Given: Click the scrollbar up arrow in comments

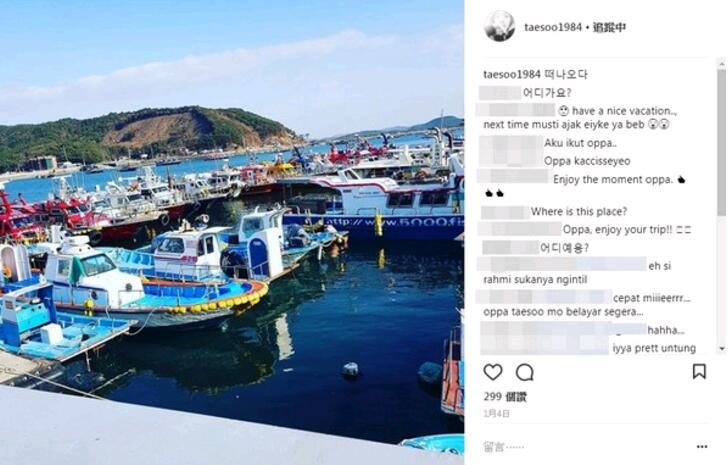Looking at the screenshot, I should (x=721, y=63).
